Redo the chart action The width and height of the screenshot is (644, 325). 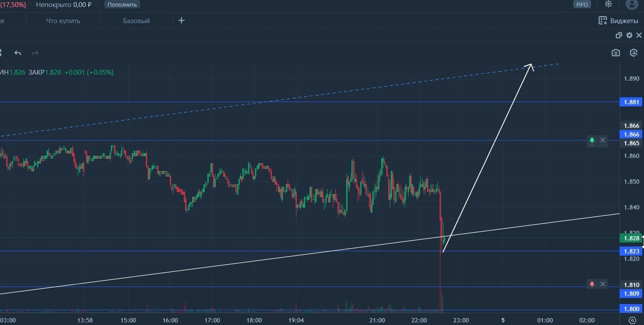tap(35, 53)
